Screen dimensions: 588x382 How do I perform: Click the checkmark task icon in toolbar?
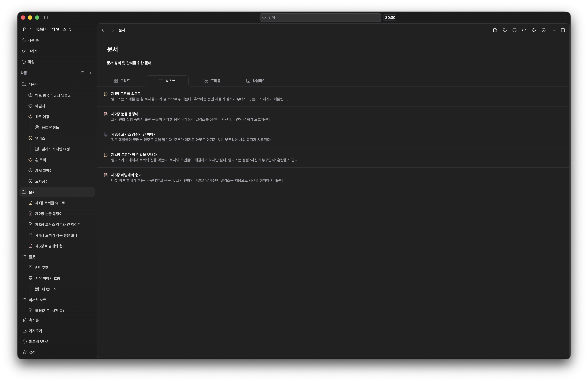click(543, 30)
